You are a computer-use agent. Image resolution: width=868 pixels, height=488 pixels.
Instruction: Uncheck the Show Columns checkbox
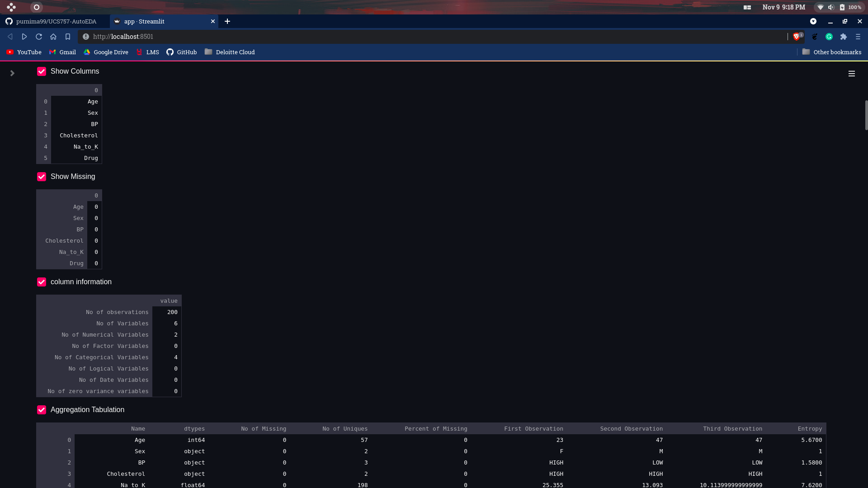pyautogui.click(x=42, y=71)
